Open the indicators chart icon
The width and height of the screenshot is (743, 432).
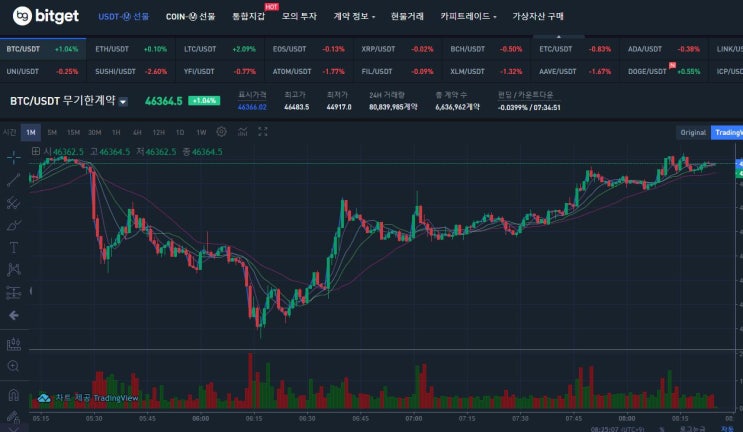[x=243, y=132]
